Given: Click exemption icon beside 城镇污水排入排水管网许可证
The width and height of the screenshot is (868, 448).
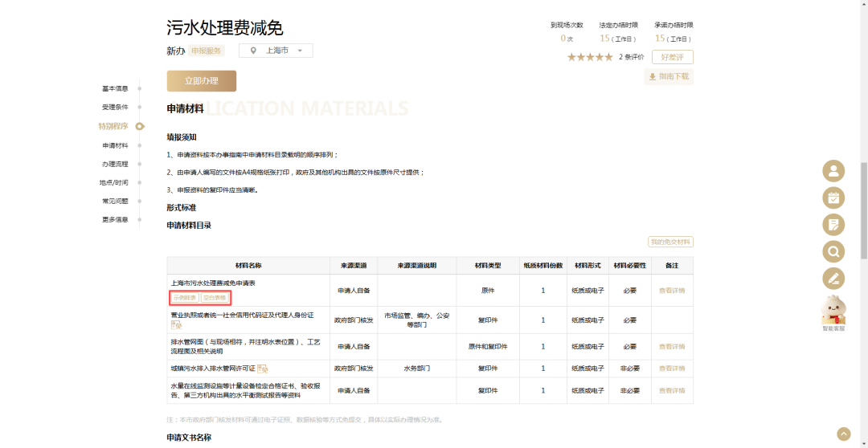Looking at the screenshot, I should point(262,369).
